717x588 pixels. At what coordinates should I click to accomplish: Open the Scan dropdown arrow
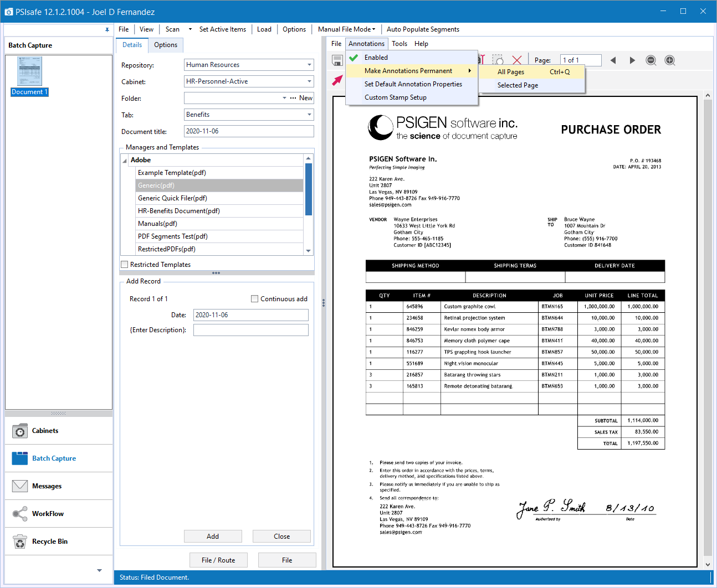190,29
